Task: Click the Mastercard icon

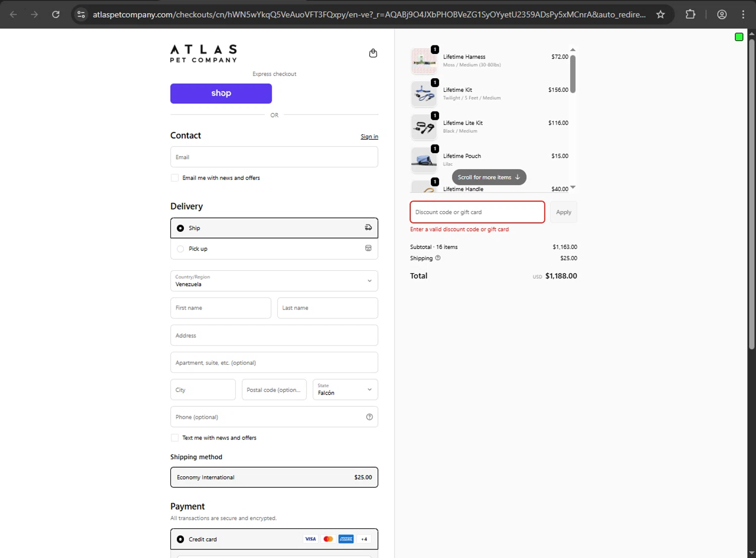Action: coord(328,539)
